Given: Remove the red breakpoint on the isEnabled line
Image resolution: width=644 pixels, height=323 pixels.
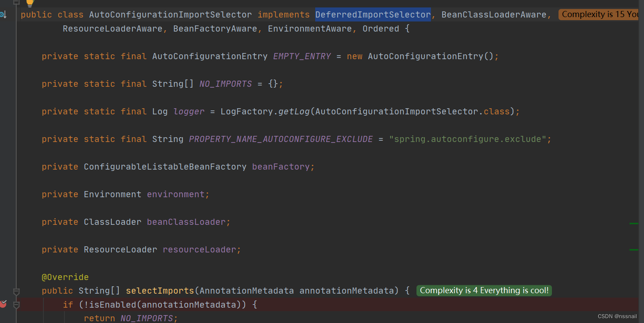Looking at the screenshot, I should (3, 304).
